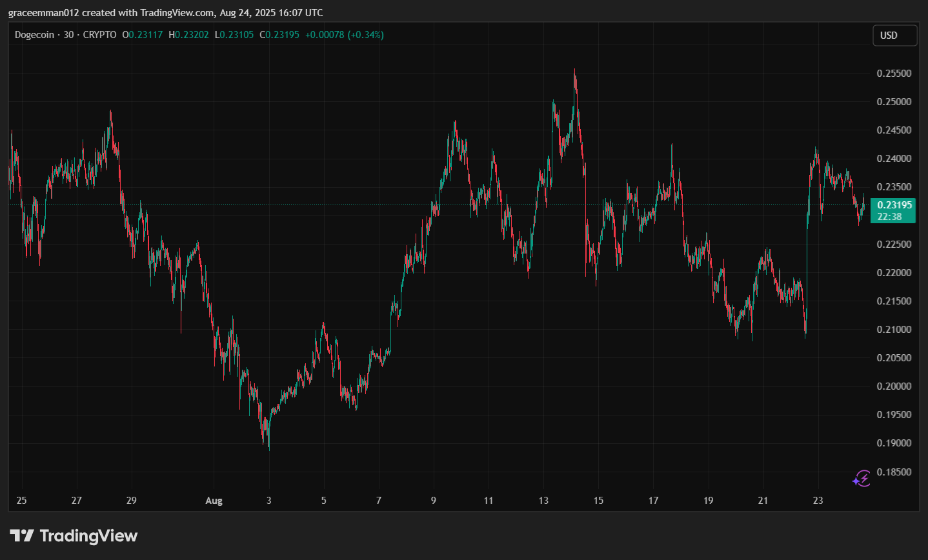Click the open price value O0.23117
928x560 pixels.
coord(143,35)
